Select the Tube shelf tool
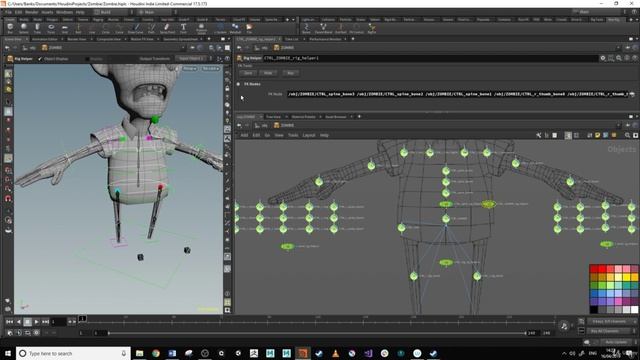This screenshot has width=640, height=360. (x=37, y=28)
